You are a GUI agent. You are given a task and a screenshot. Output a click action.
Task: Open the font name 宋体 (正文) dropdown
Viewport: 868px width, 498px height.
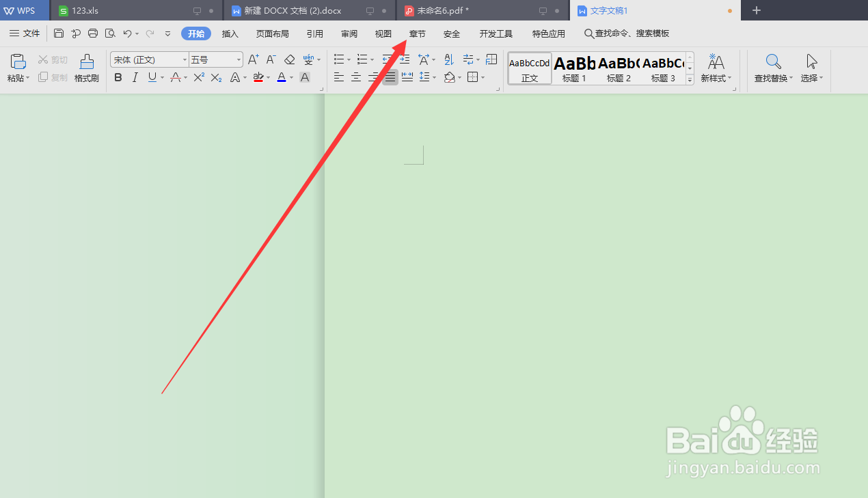click(185, 60)
